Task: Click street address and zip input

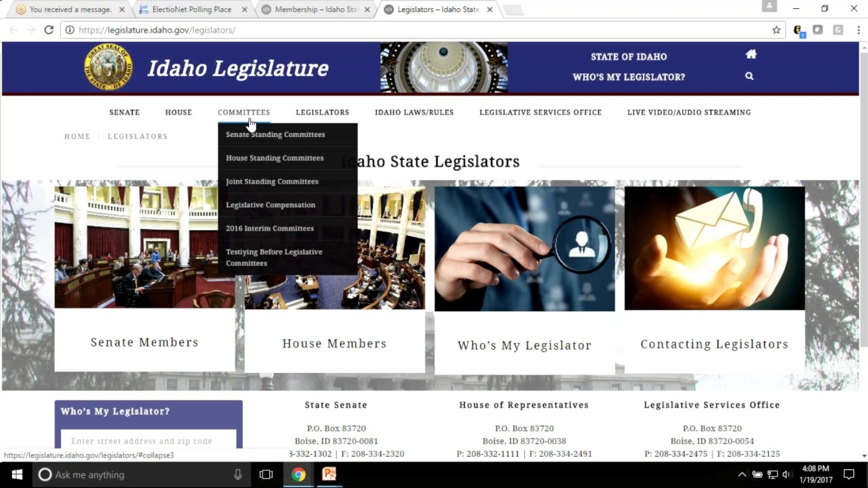Action: click(149, 441)
